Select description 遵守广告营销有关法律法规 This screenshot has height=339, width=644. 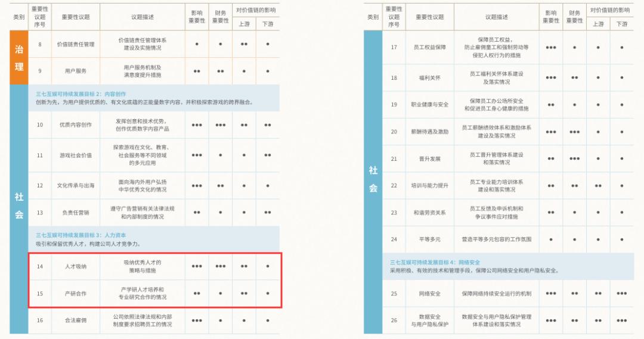pyautogui.click(x=143, y=213)
